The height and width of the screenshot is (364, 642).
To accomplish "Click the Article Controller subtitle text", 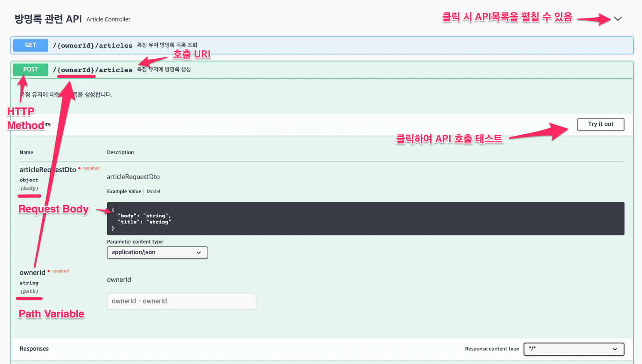I will (x=108, y=19).
